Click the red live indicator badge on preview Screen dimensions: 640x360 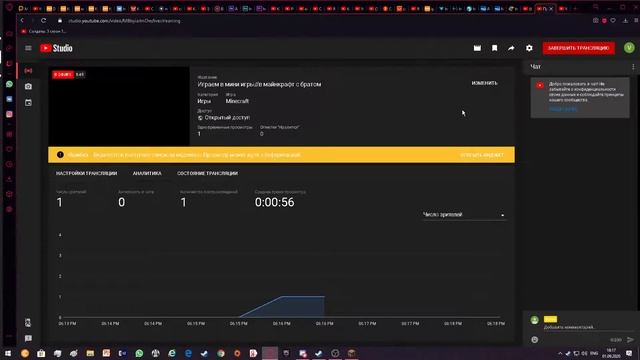coord(63,74)
